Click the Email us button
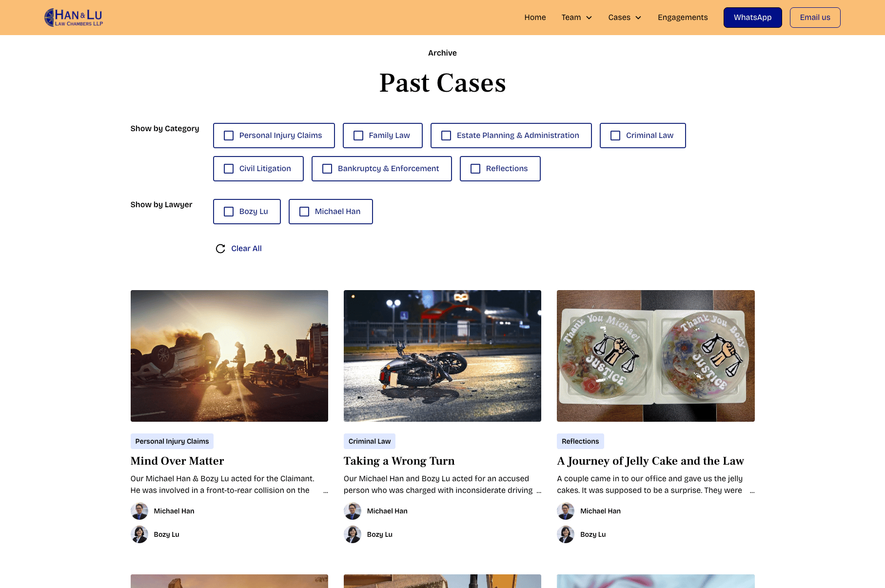This screenshot has height=588, width=885. pyautogui.click(x=815, y=18)
